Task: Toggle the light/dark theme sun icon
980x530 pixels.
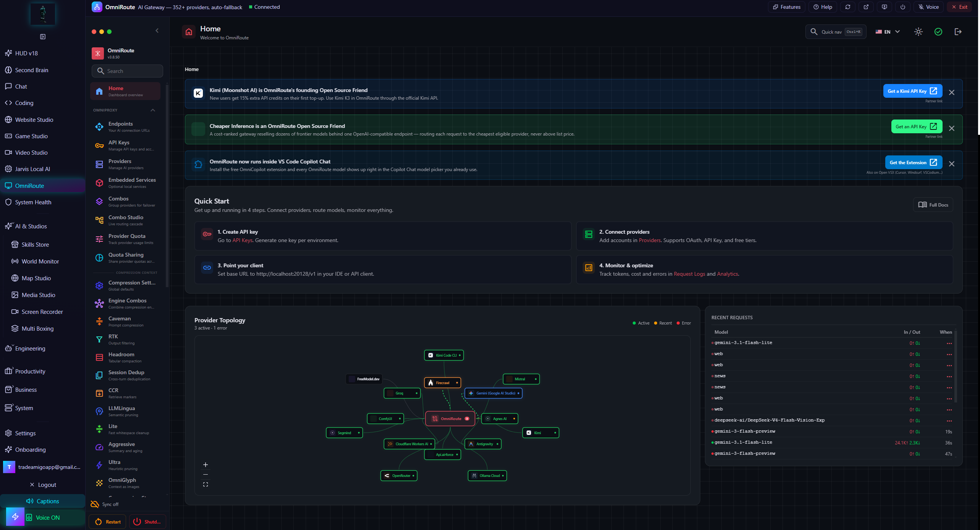Action: click(x=918, y=32)
